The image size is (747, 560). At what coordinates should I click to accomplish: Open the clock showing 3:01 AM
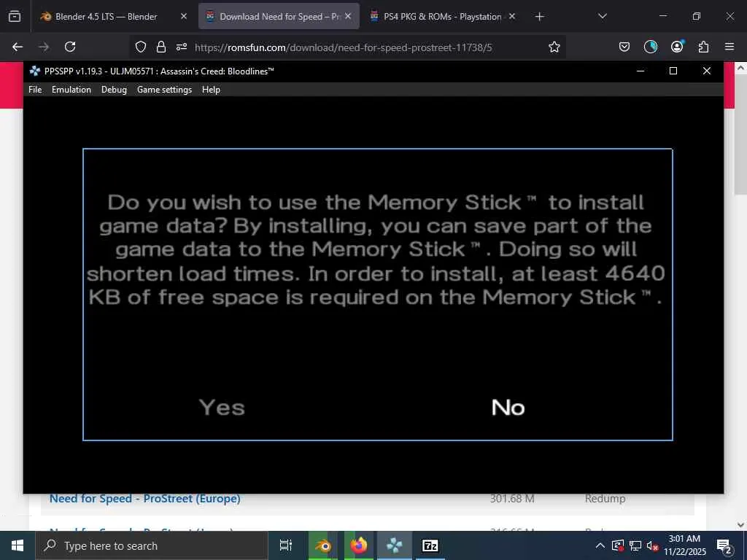684,545
